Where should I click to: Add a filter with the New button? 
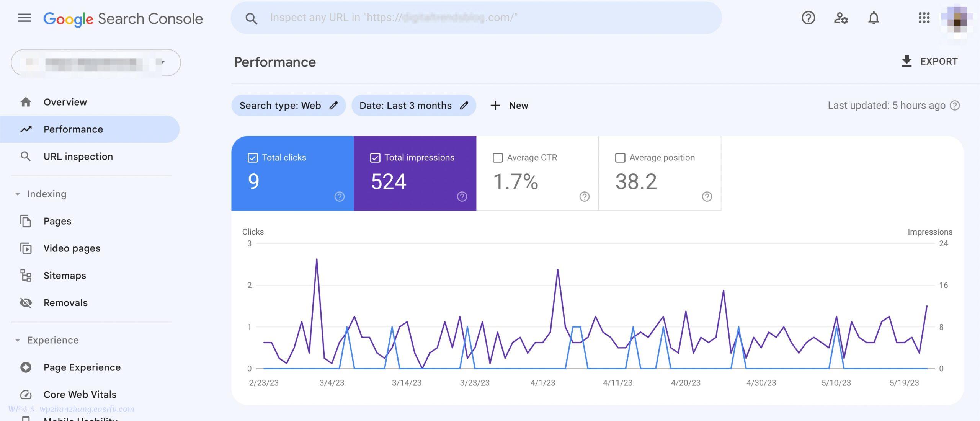tap(510, 105)
